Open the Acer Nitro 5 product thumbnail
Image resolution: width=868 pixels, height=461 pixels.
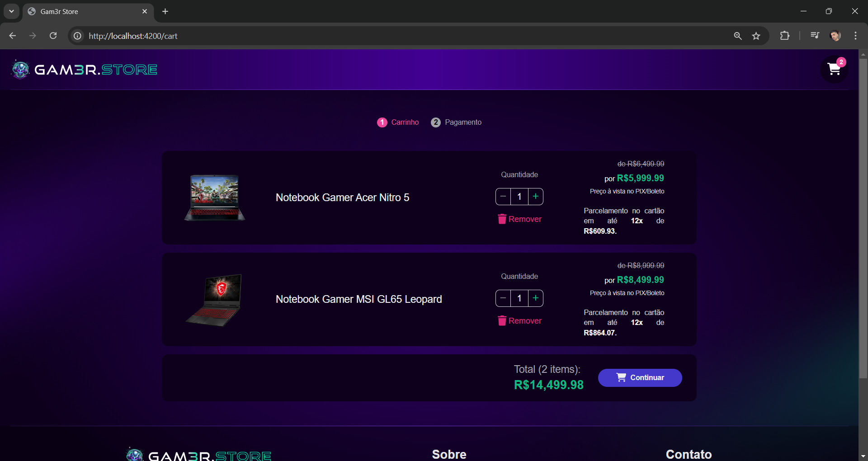click(215, 198)
